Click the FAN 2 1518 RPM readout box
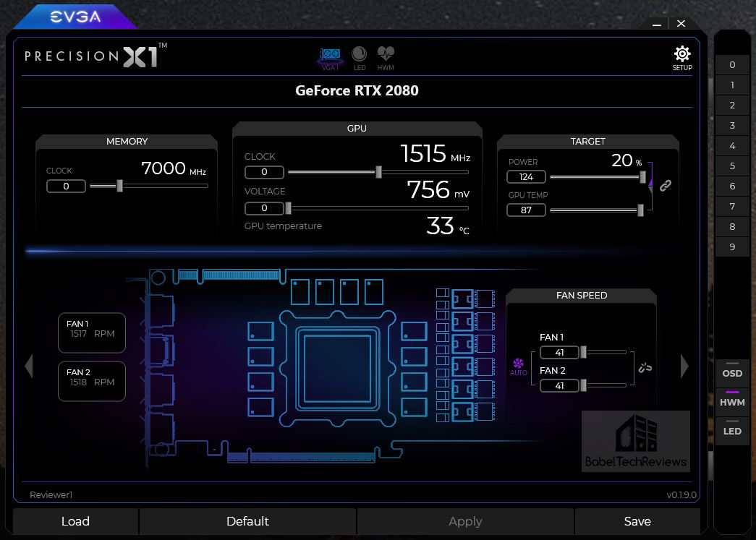 pos(92,381)
